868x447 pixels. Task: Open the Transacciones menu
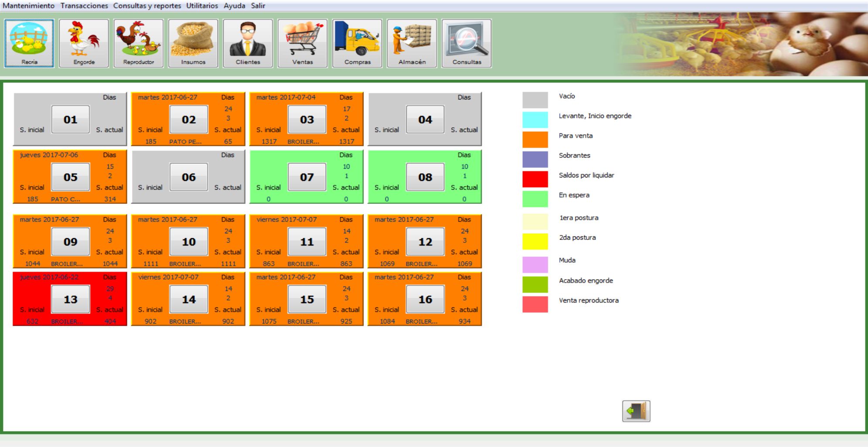pos(84,6)
